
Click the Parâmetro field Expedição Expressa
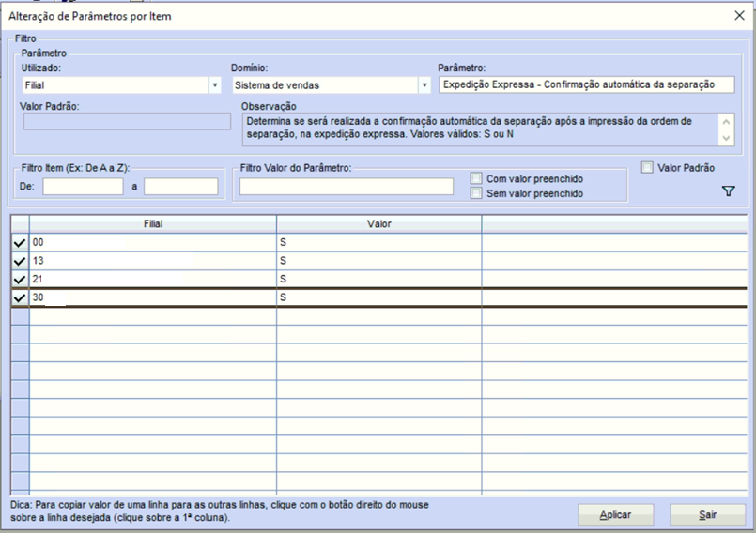coord(586,84)
